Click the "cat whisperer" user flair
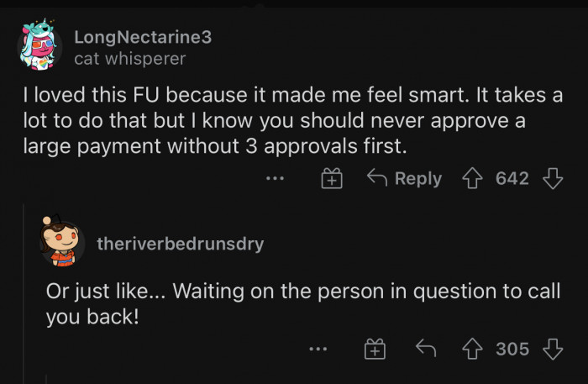Image resolution: width=588 pixels, height=384 pixels. pyautogui.click(x=129, y=59)
